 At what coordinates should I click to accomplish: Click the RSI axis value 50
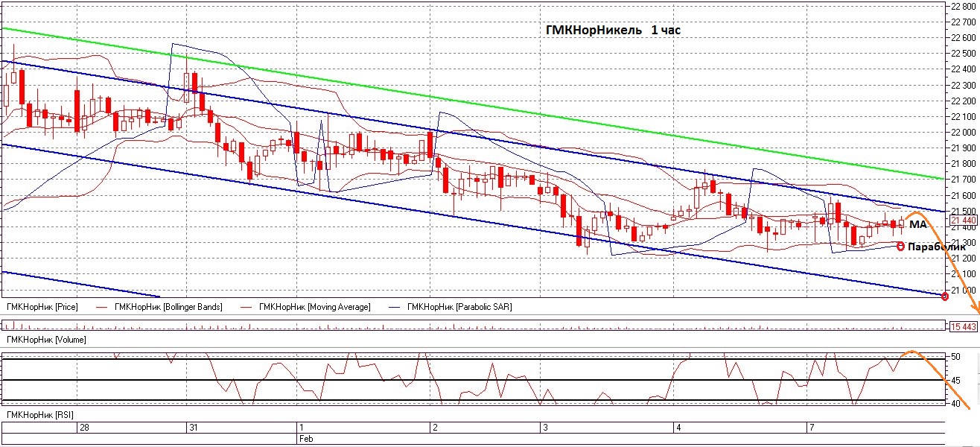point(955,358)
